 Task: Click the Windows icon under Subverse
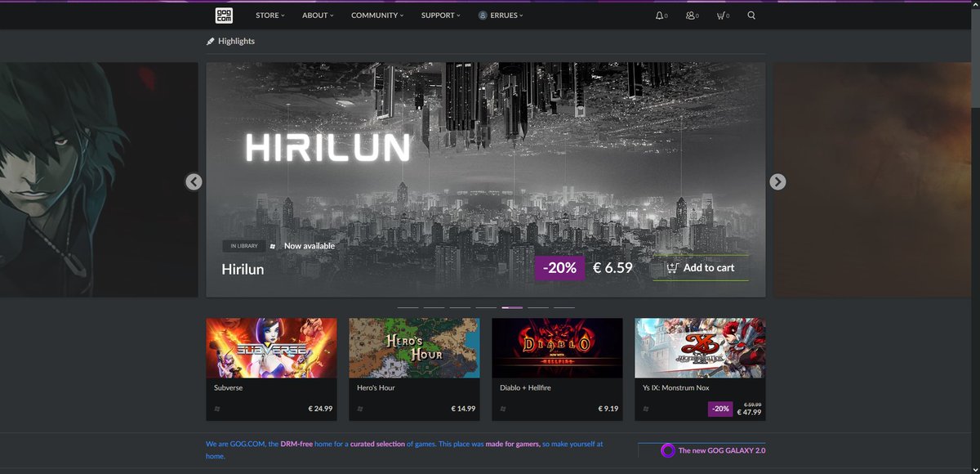tap(217, 409)
